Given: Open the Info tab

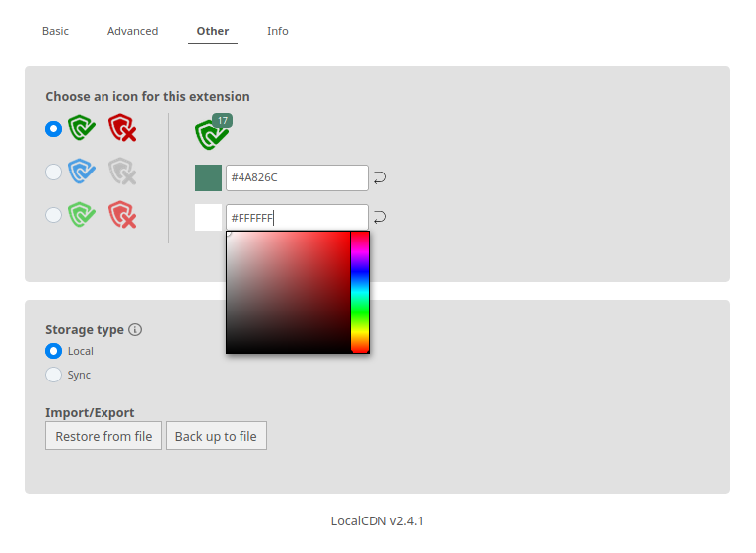Looking at the screenshot, I should click(x=278, y=31).
